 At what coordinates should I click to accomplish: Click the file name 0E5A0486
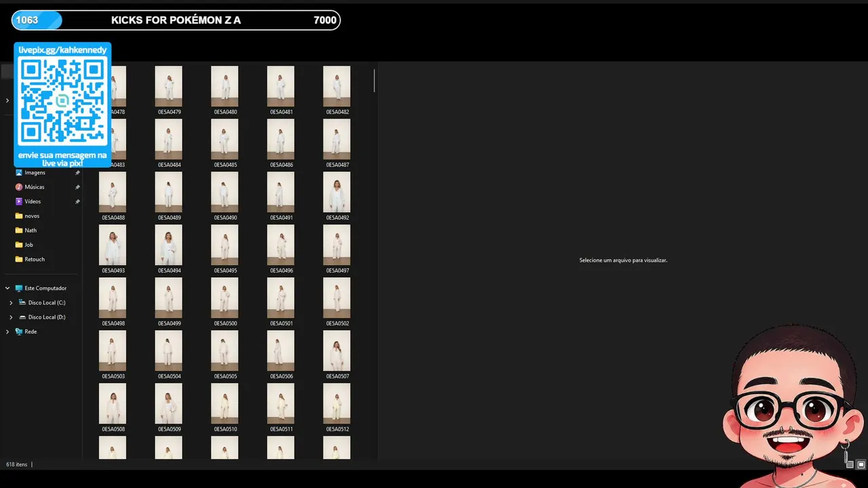click(281, 165)
